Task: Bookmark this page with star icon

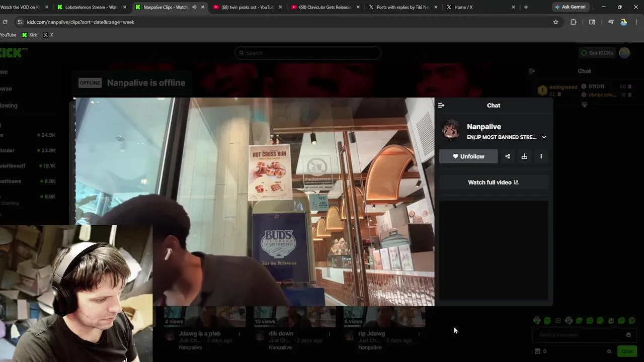Action: pyautogui.click(x=556, y=22)
